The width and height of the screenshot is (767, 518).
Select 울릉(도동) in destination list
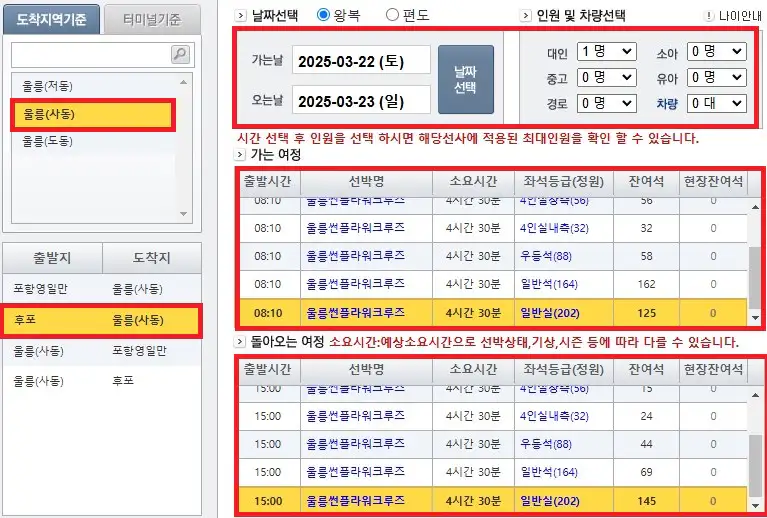[x=93, y=141]
